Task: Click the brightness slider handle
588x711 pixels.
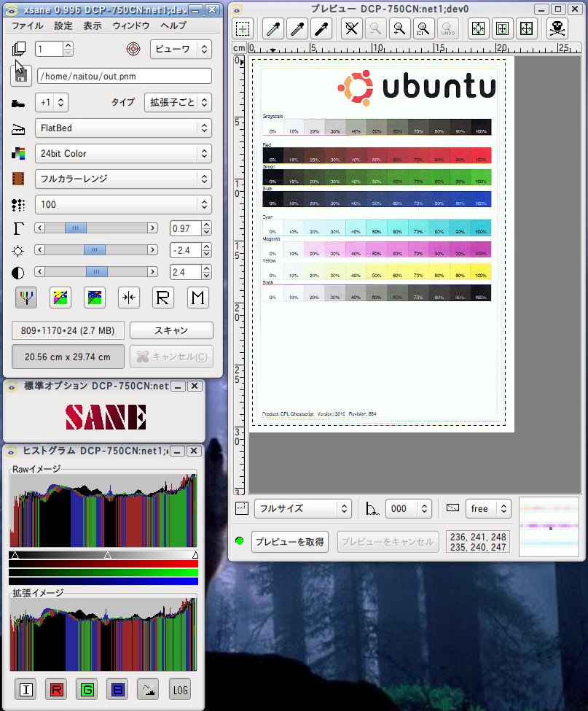Action: point(94,250)
